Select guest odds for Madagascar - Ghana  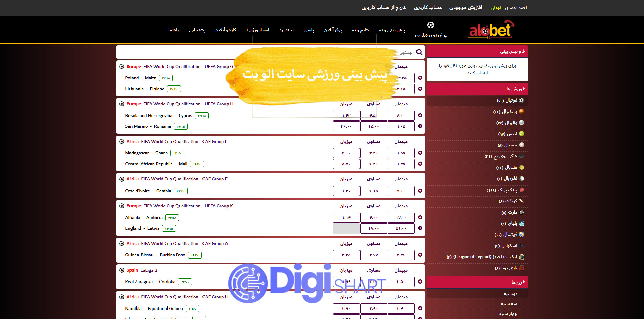point(401,153)
